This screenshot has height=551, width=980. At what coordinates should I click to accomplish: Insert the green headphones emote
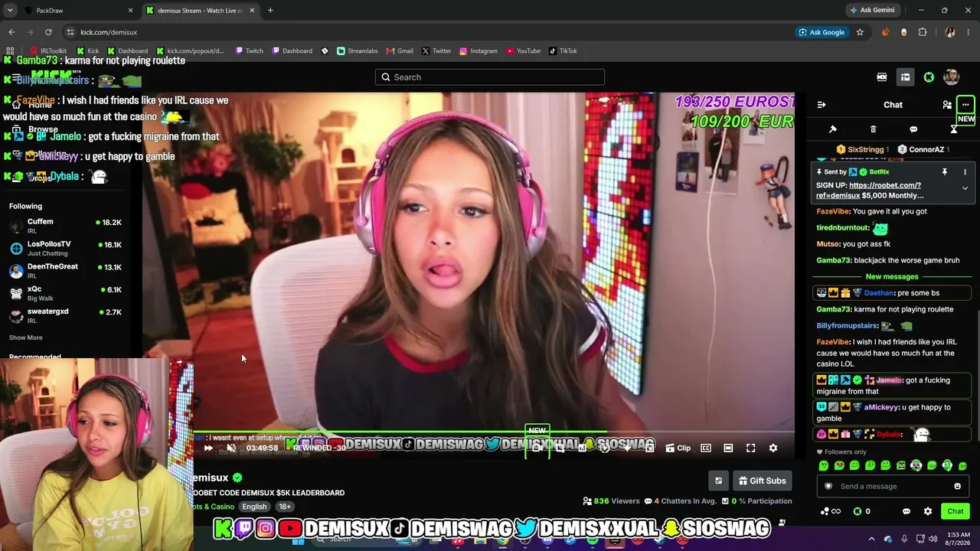point(947,466)
